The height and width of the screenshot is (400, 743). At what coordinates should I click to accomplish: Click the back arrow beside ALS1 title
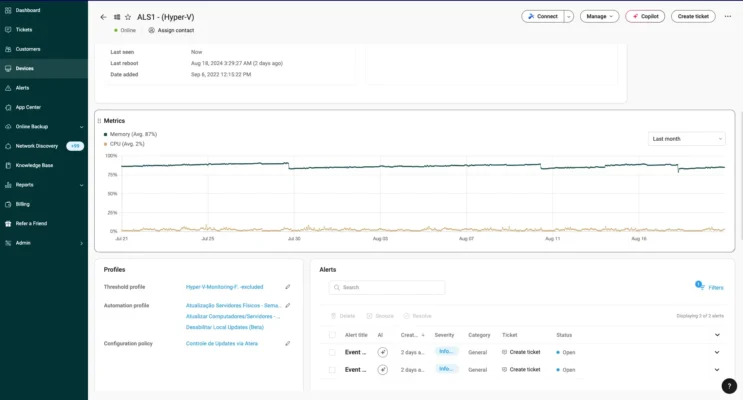click(103, 17)
